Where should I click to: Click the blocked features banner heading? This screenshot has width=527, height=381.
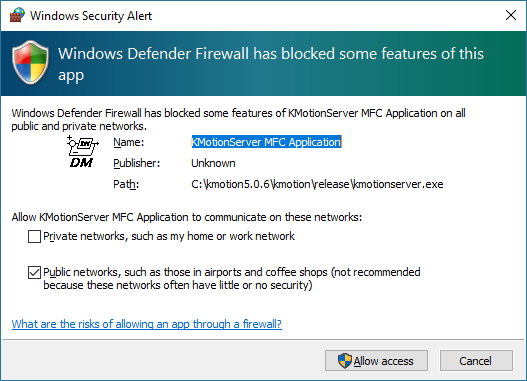(271, 64)
